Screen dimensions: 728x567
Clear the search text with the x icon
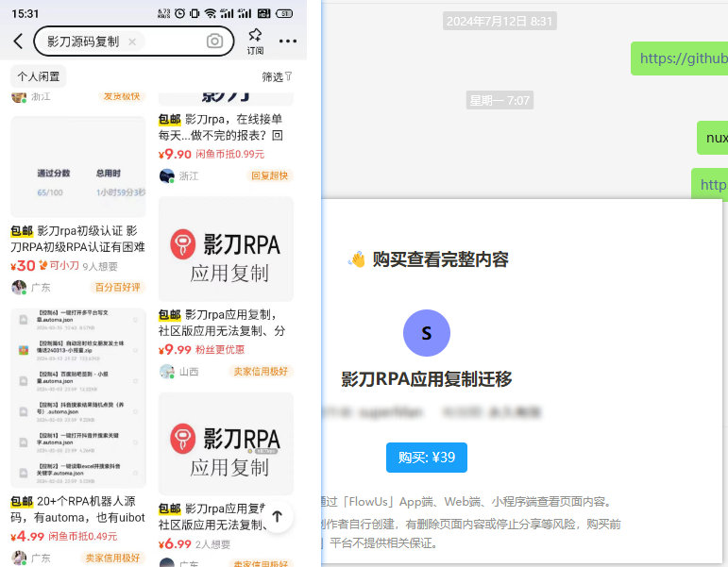pos(132,42)
